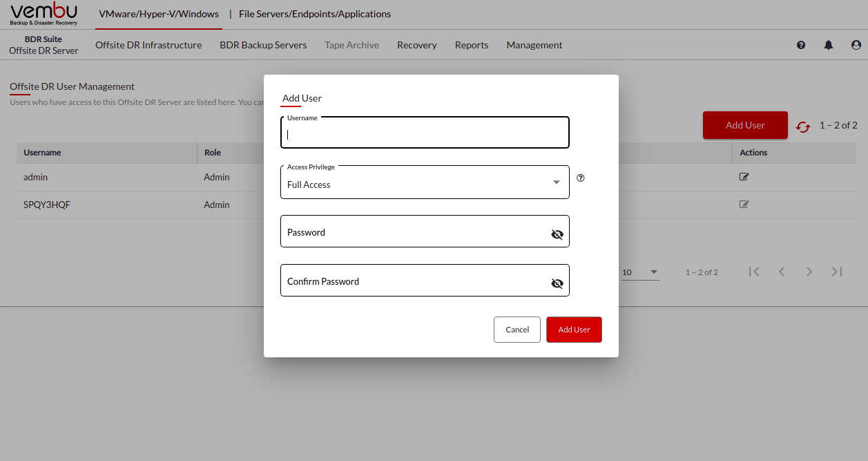The height and width of the screenshot is (461, 868).
Task: Open the Reports menu
Action: click(x=472, y=45)
